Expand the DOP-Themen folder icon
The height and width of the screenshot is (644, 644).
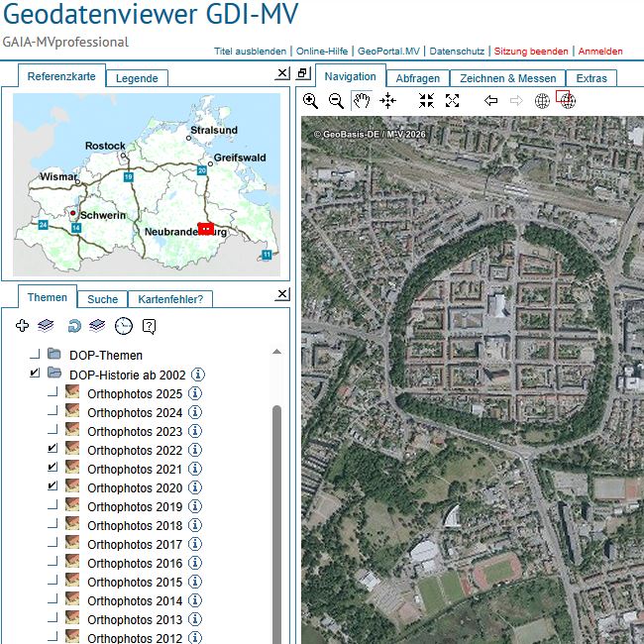point(54,354)
